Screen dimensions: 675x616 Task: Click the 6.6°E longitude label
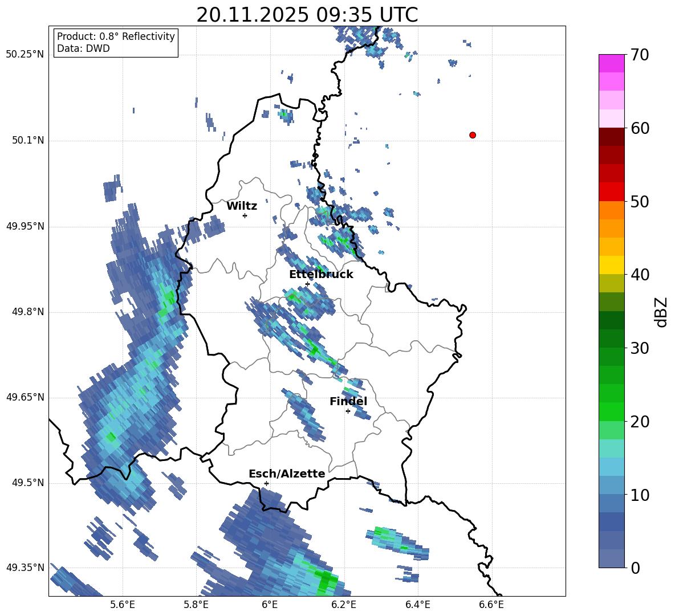[491, 605]
